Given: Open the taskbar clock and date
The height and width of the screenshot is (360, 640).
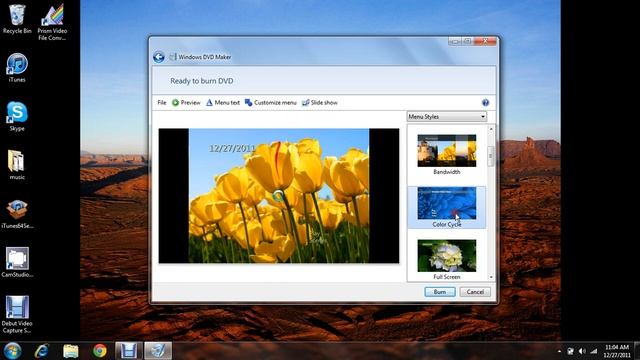Looking at the screenshot, I should click(x=617, y=351).
